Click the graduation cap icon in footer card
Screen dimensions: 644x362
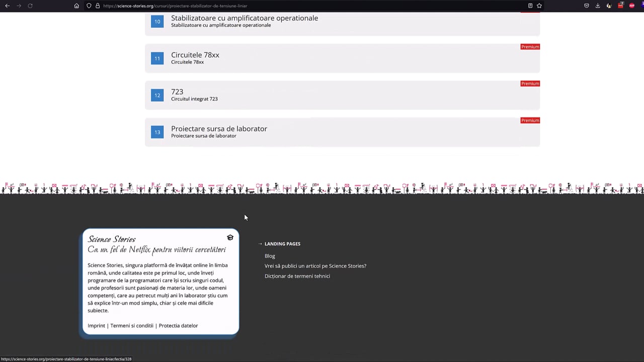tap(230, 237)
